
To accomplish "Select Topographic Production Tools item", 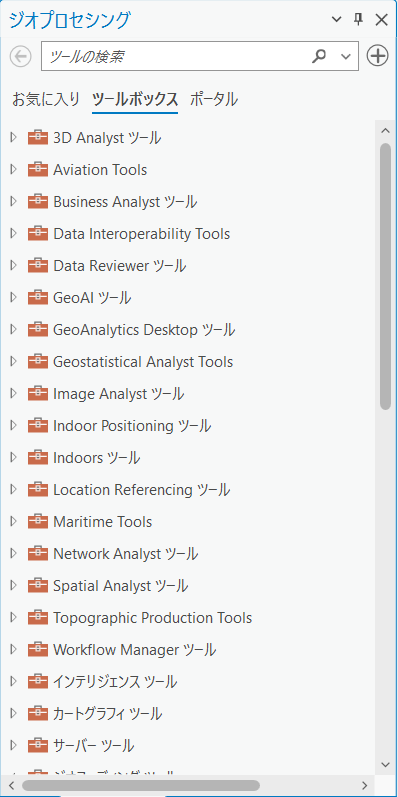I will click(152, 618).
